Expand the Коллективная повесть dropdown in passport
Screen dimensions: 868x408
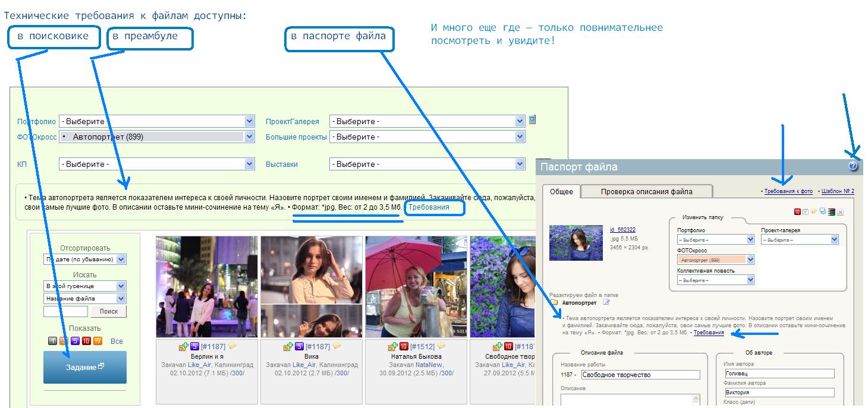tap(716, 280)
